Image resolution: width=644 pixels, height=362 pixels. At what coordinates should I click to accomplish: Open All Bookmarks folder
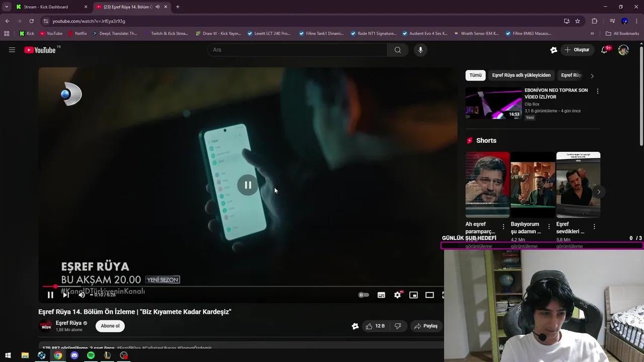[x=622, y=34]
